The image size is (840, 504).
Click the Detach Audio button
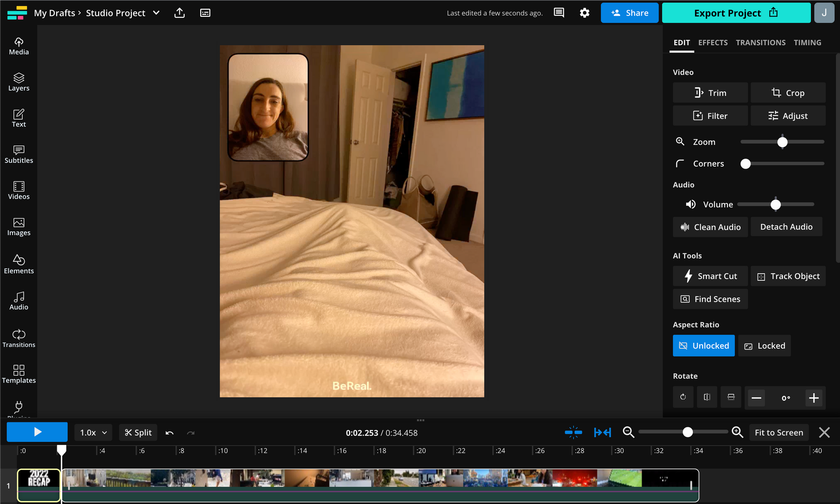tap(786, 227)
